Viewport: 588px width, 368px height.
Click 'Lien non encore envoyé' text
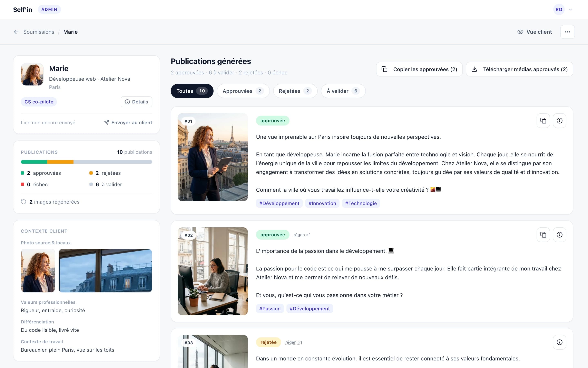coord(48,123)
